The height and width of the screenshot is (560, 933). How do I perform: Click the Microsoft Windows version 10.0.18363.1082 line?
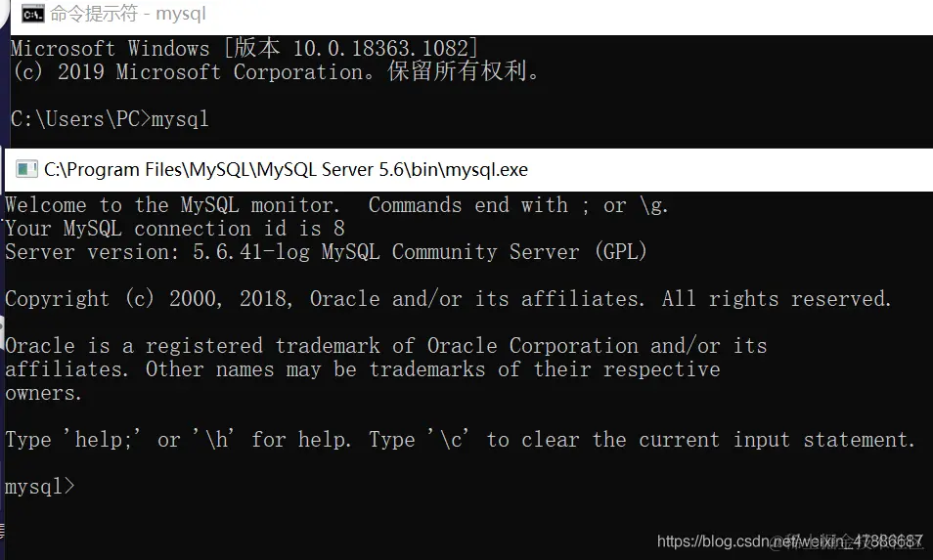(x=244, y=48)
